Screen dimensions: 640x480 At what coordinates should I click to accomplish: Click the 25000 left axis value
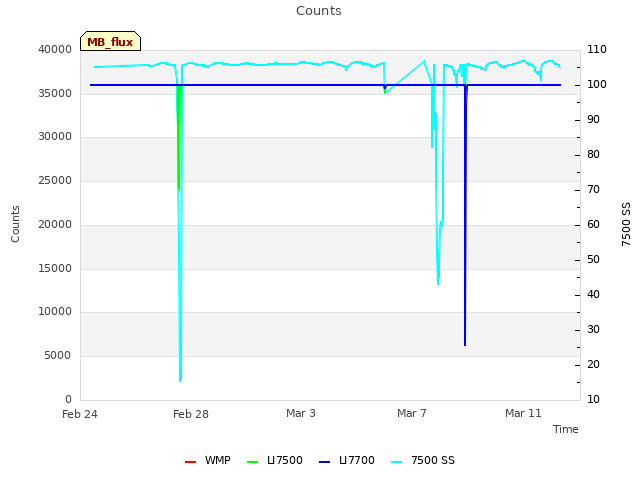pos(55,180)
